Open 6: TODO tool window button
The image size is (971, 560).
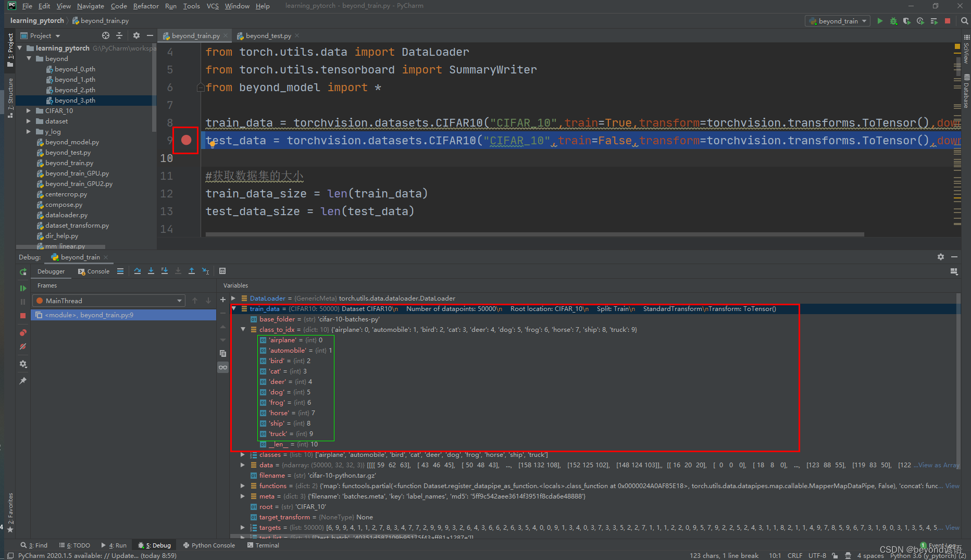point(75,545)
